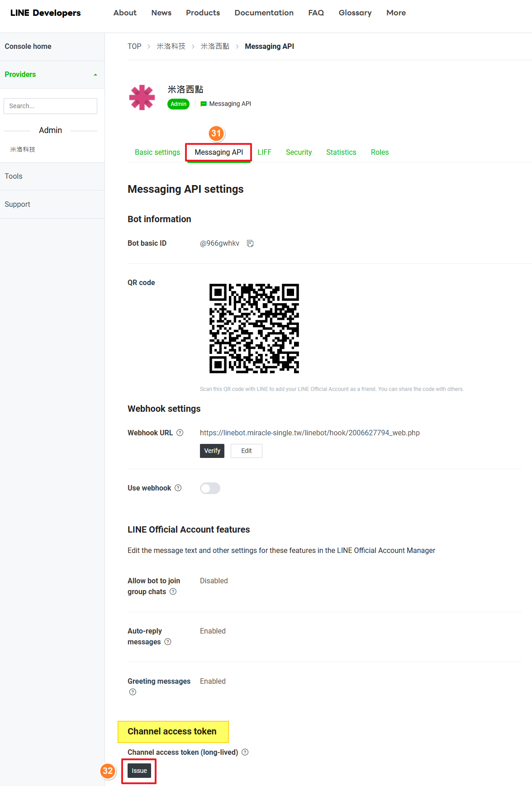The image size is (532, 786).
Task: Go to TOP in breadcrumb
Action: (134, 46)
